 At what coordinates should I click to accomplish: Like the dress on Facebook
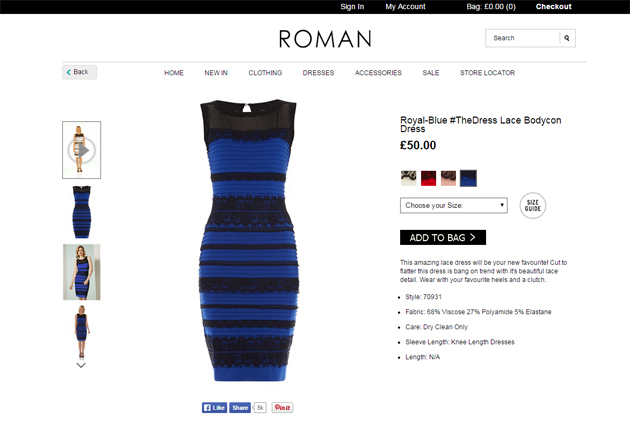(x=215, y=408)
